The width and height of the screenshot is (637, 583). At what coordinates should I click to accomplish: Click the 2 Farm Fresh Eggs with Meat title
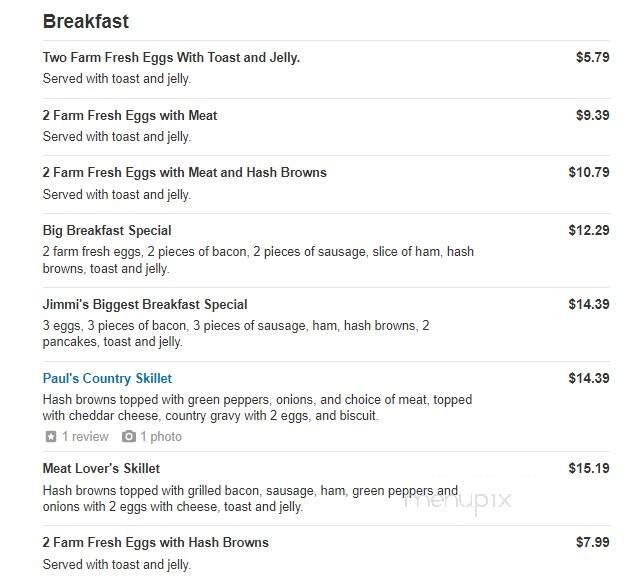(x=130, y=115)
